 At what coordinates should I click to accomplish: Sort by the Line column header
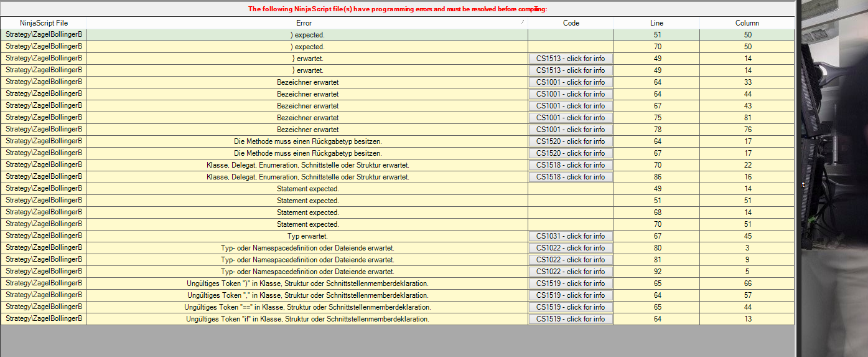657,23
